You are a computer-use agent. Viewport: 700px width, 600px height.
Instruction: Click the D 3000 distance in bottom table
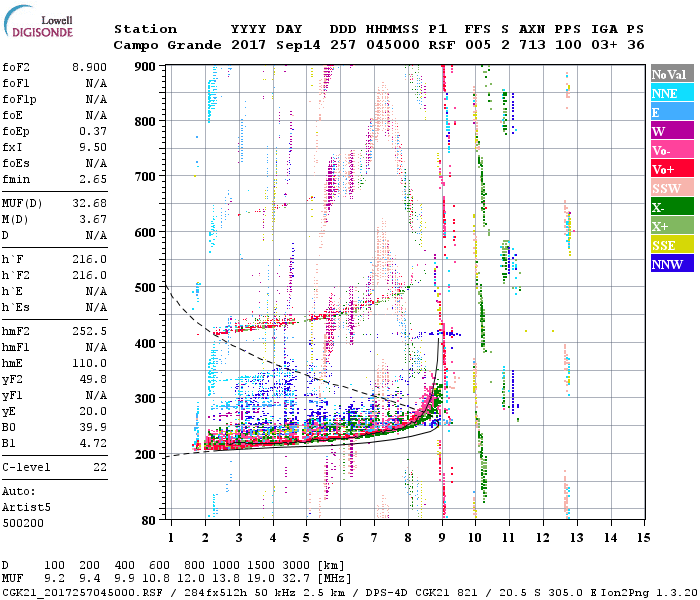tap(296, 565)
